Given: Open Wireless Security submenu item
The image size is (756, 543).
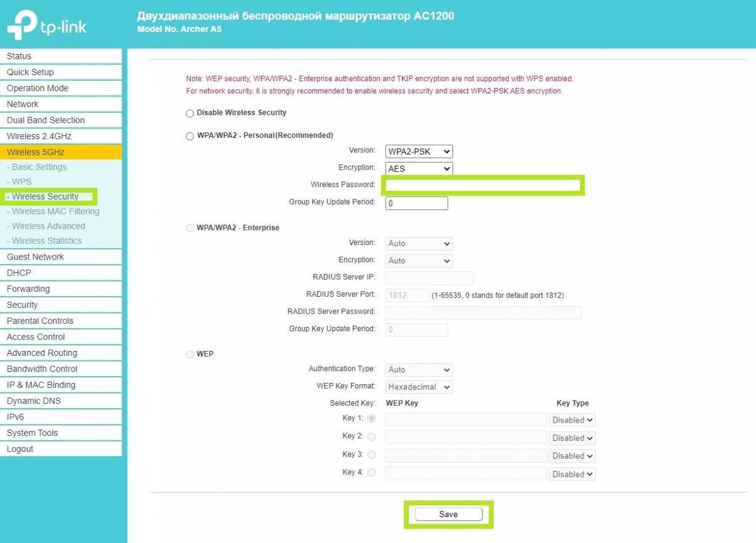Looking at the screenshot, I should point(45,197).
